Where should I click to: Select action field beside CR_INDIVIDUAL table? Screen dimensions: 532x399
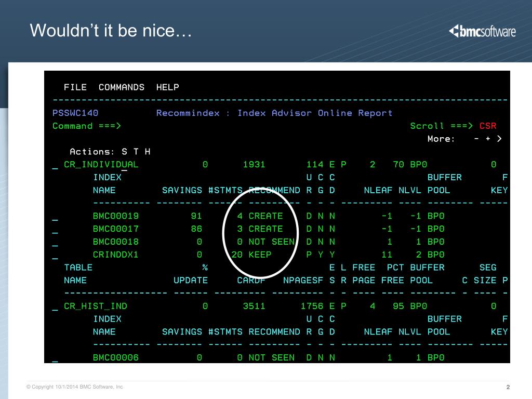click(55, 167)
